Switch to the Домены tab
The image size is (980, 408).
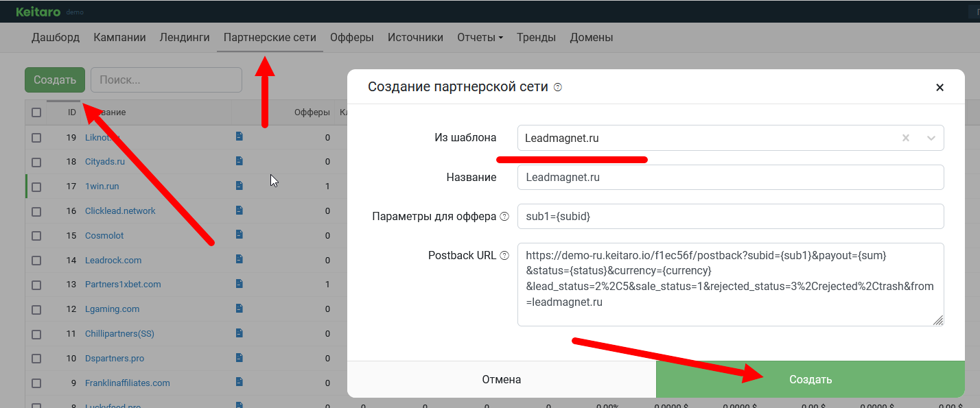592,38
